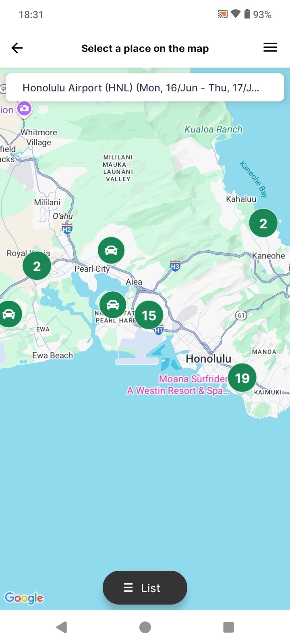Tap the Kualoa Ranch map label
Viewport: 290px width, 644px height.
click(213, 129)
